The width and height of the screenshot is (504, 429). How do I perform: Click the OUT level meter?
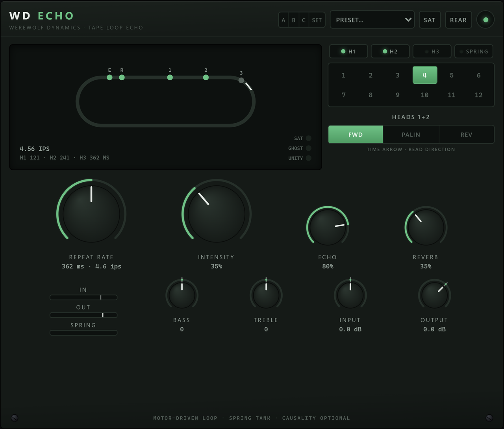click(83, 315)
